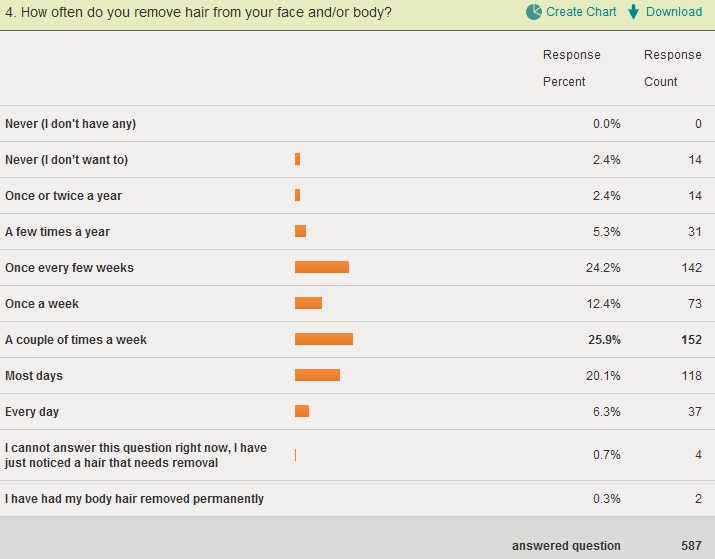
Task: Click the Response Percent column header
Action: [572, 68]
